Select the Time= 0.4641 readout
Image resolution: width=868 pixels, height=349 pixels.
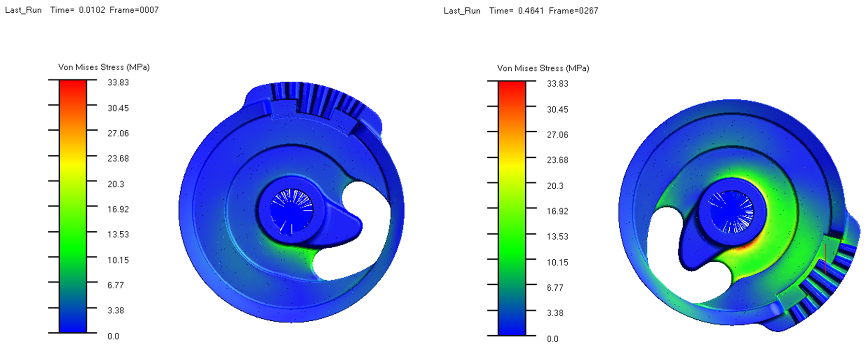tap(516, 11)
